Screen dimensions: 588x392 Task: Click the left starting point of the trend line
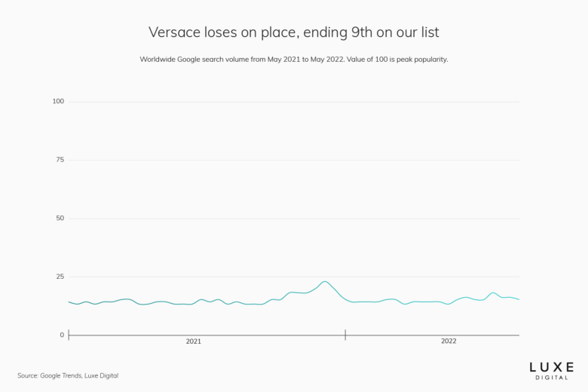[x=69, y=302]
